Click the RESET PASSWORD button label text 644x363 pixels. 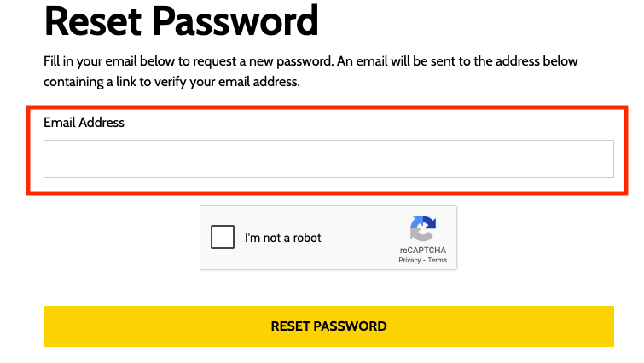click(328, 326)
